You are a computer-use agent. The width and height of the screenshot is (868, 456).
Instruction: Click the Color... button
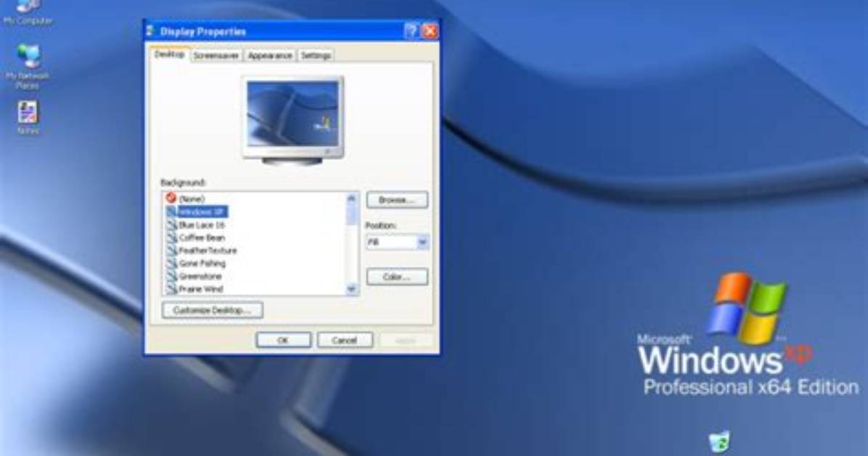pos(397,277)
